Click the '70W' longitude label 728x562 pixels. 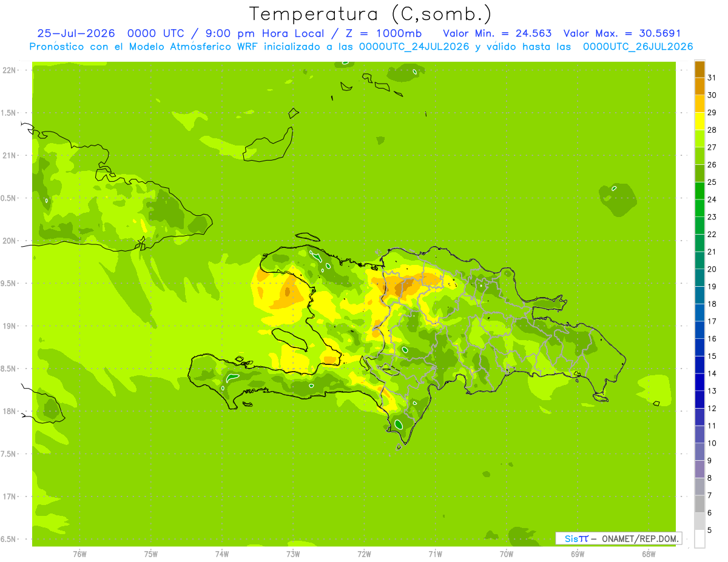click(507, 554)
